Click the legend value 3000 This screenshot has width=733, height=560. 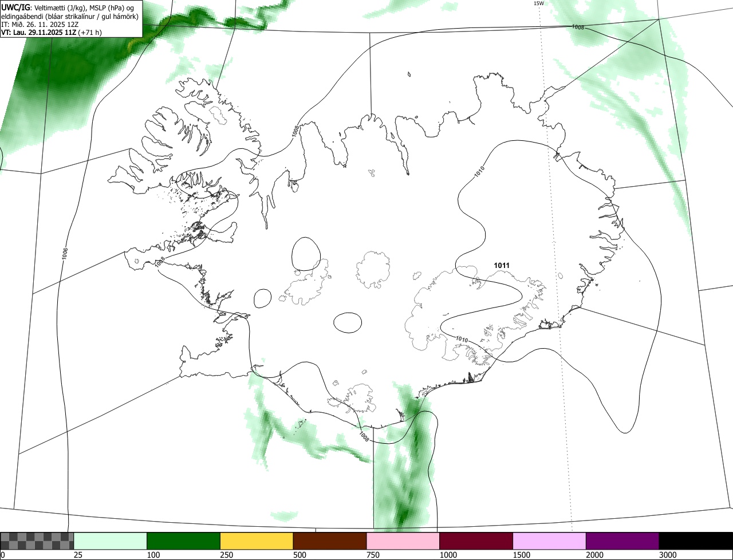click(667, 555)
